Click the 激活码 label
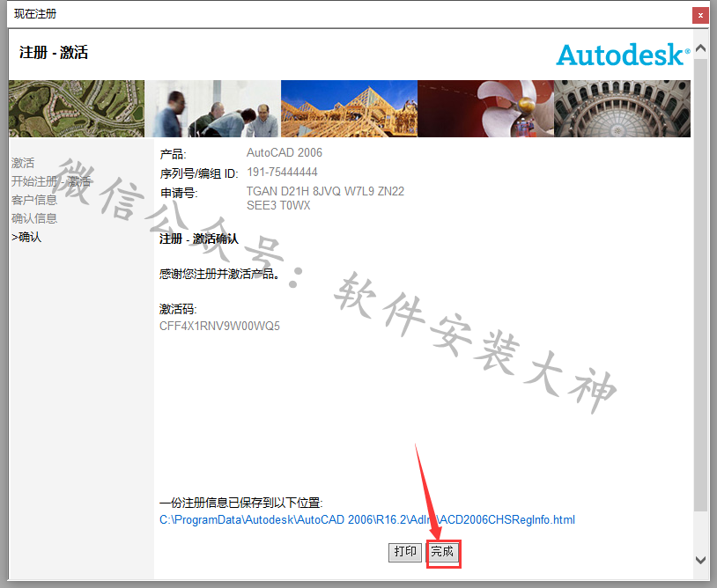The image size is (717, 588). [178, 309]
